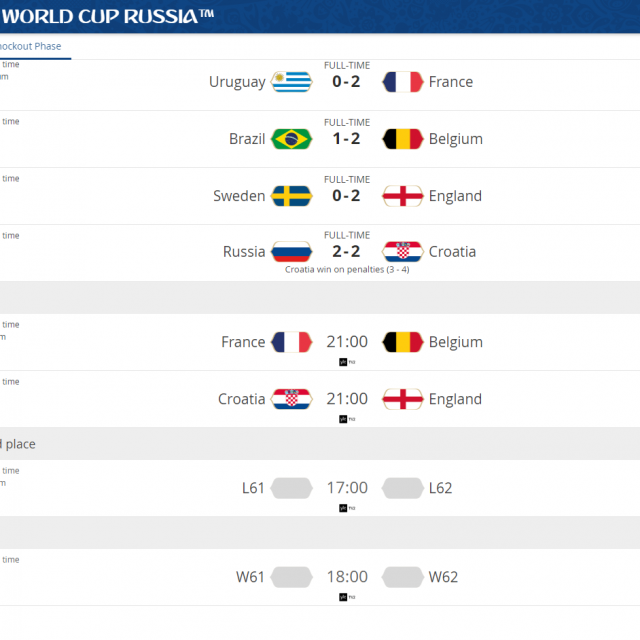
Task: Click the Brazil flag icon
Action: [x=292, y=139]
